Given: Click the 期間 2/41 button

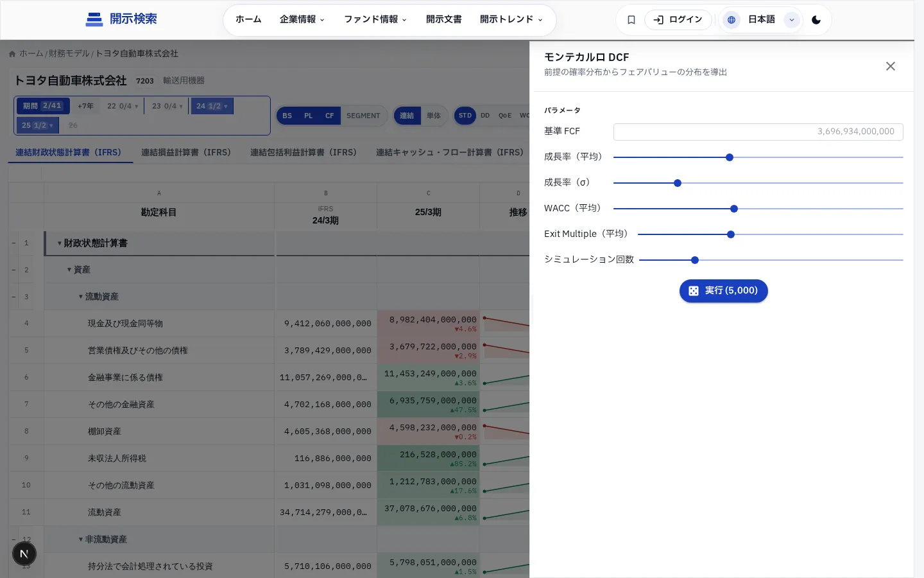Looking at the screenshot, I should 42,106.
